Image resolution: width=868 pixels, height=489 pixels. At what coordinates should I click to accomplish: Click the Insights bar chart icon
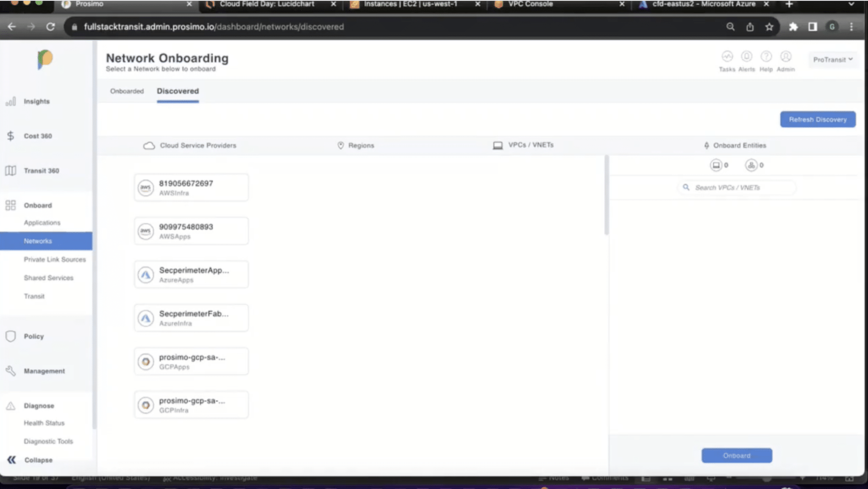[11, 101]
